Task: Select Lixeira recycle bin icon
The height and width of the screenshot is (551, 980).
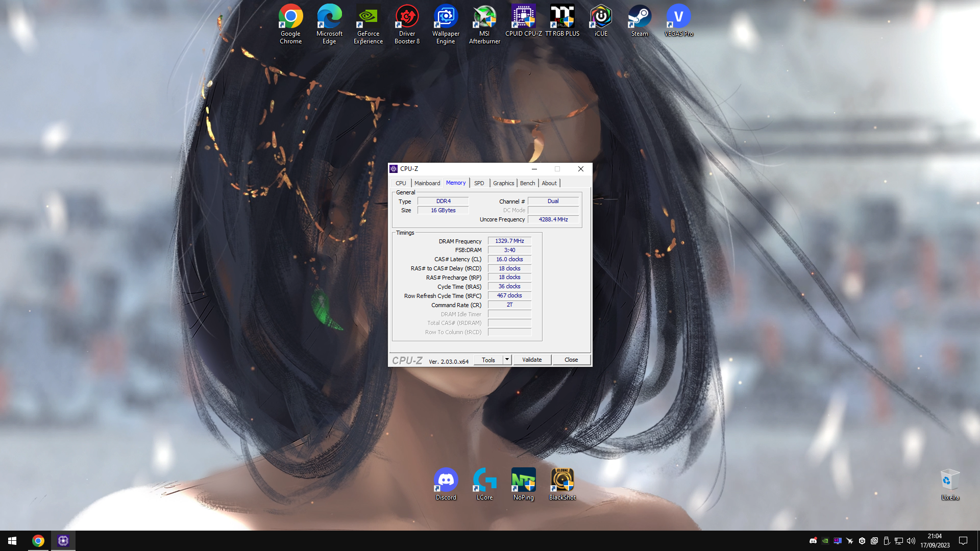Action: point(950,484)
